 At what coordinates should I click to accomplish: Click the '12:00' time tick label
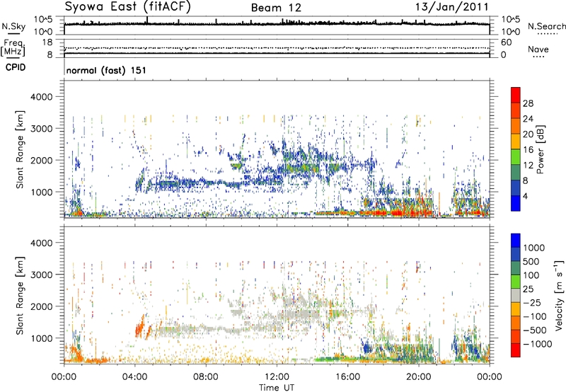point(277,377)
